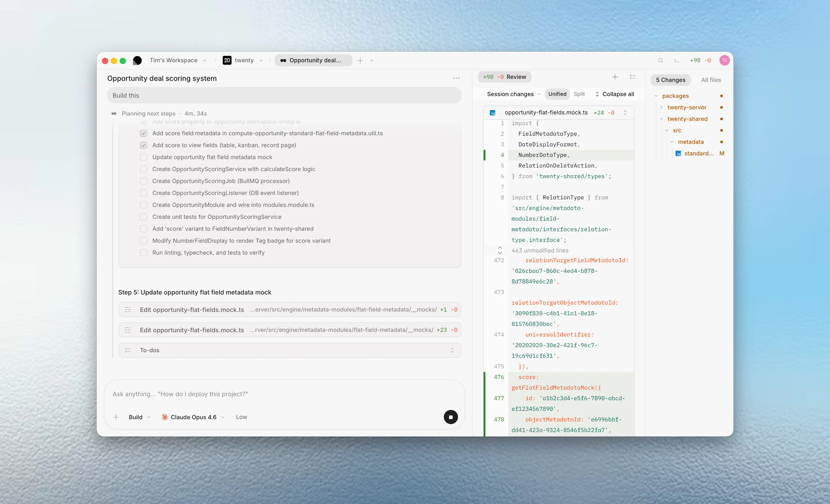This screenshot has height=504, width=830.
Task: Open the Session changes dropdown
Action: [x=513, y=94]
